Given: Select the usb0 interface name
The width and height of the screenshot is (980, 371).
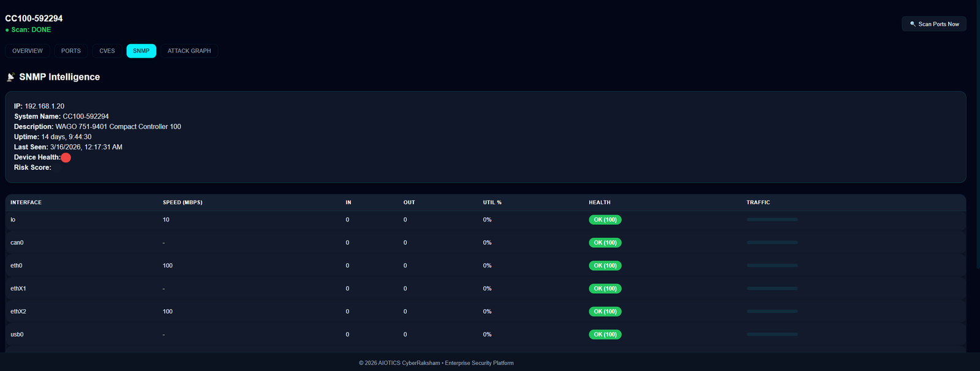Looking at the screenshot, I should pos(17,335).
